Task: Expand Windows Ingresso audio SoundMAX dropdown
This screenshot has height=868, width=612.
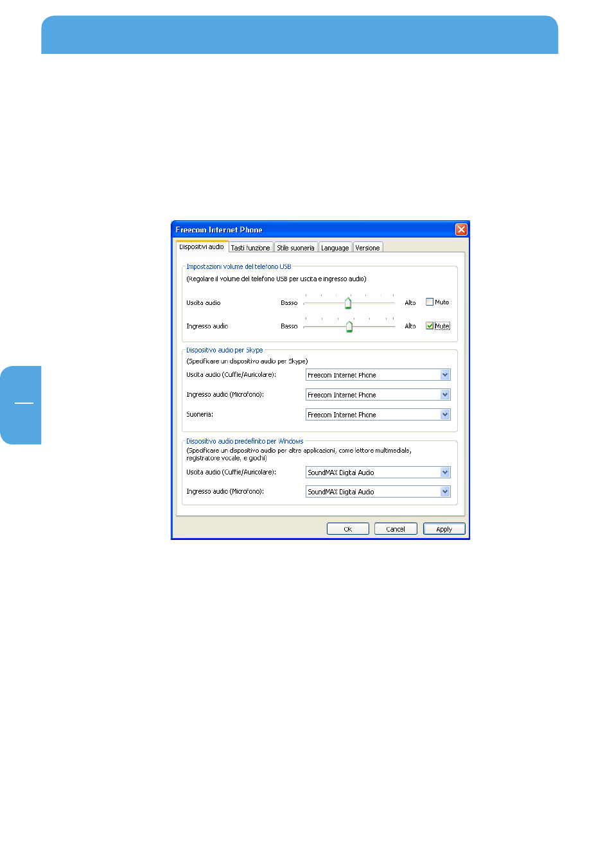Action: click(x=445, y=492)
